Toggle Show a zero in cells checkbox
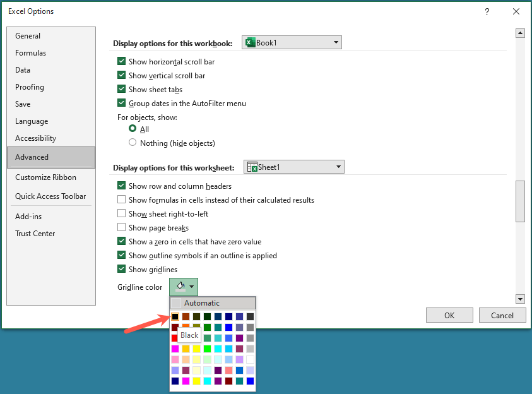Image resolution: width=532 pixels, height=394 pixels. pyautogui.click(x=121, y=241)
